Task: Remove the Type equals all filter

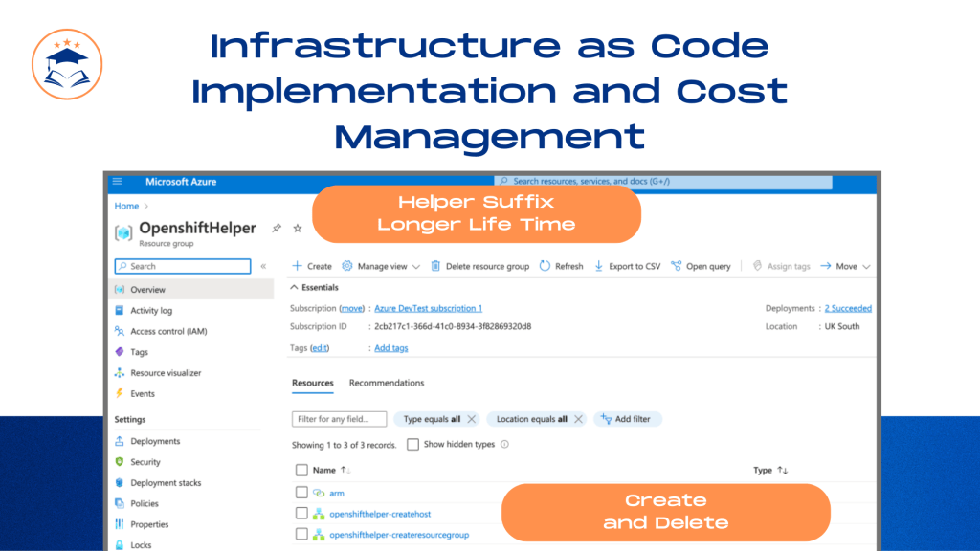Action: [472, 419]
